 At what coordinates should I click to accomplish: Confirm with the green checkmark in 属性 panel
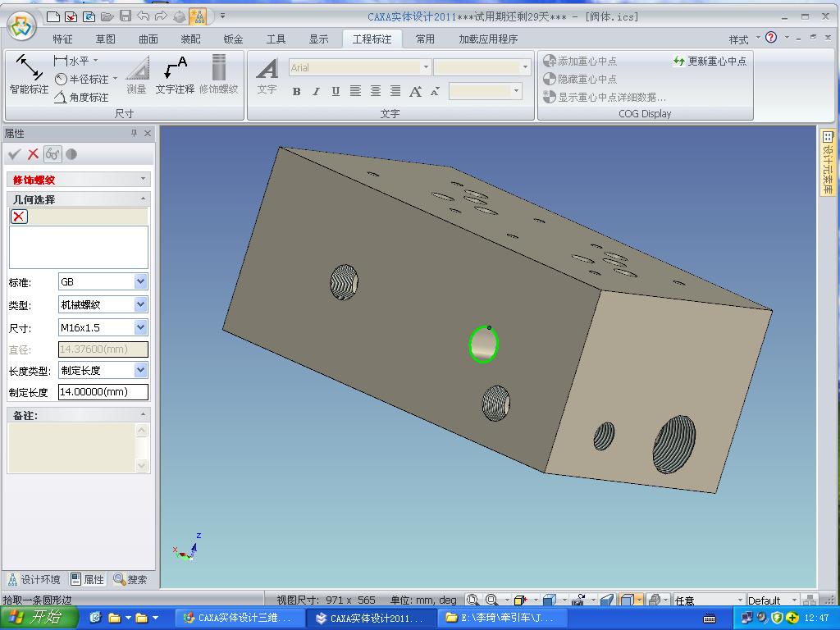[x=14, y=154]
